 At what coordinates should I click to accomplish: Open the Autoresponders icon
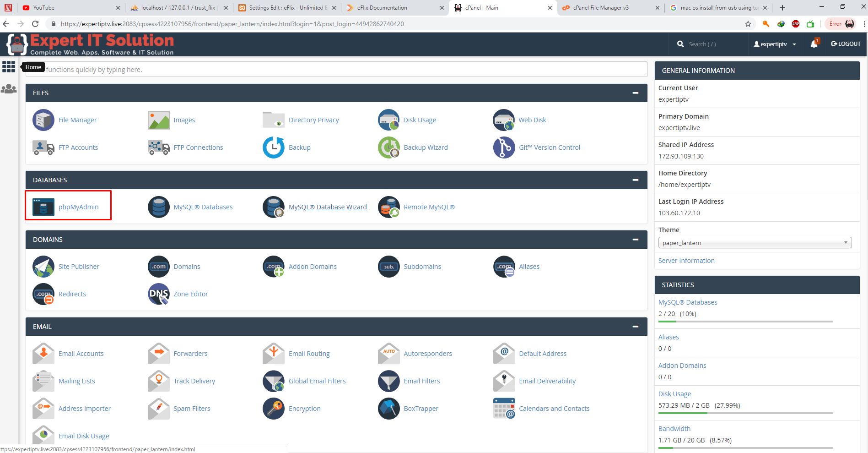pyautogui.click(x=389, y=354)
